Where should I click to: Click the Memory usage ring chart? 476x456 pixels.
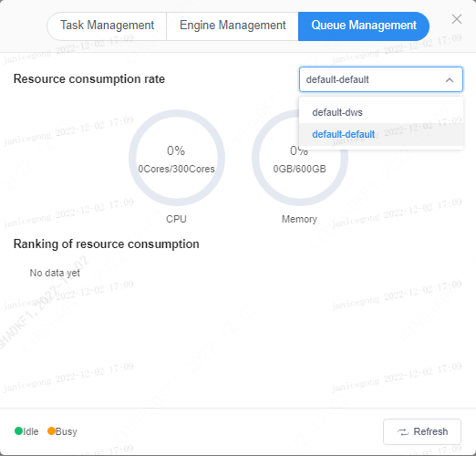300,158
